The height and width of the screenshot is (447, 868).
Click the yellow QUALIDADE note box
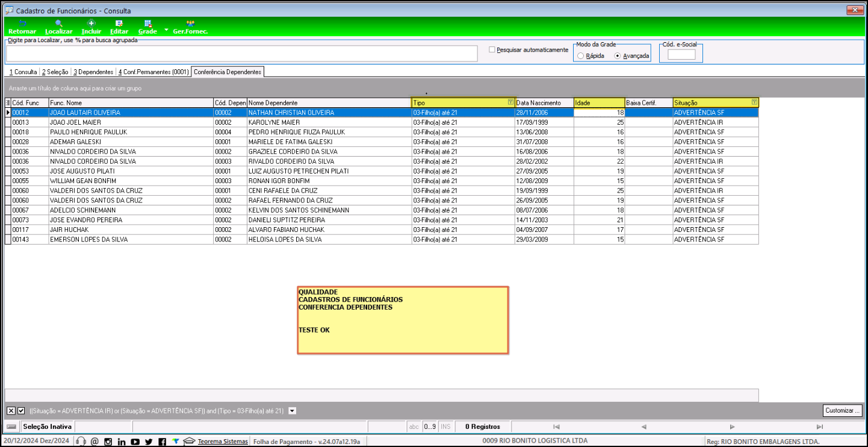(x=403, y=320)
